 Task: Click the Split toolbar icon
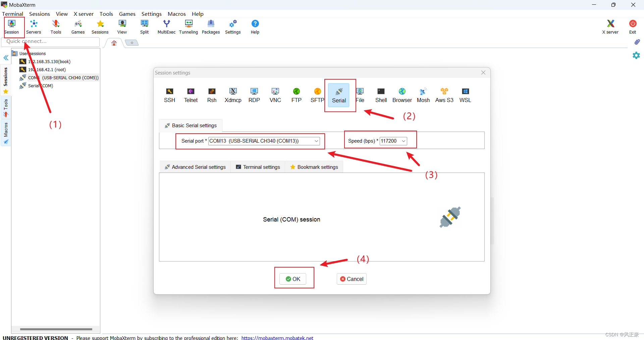pyautogui.click(x=145, y=27)
